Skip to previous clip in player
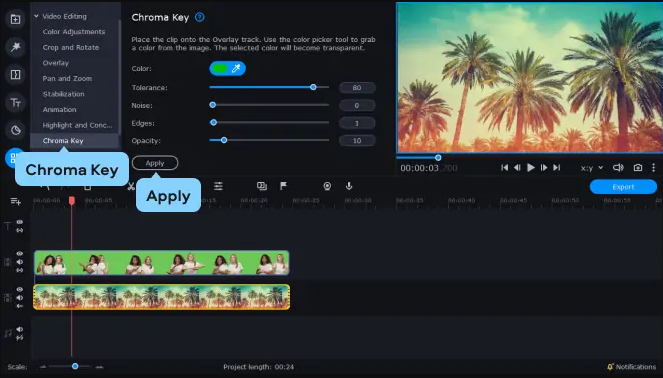Image resolution: width=663 pixels, height=378 pixels. [x=504, y=168]
